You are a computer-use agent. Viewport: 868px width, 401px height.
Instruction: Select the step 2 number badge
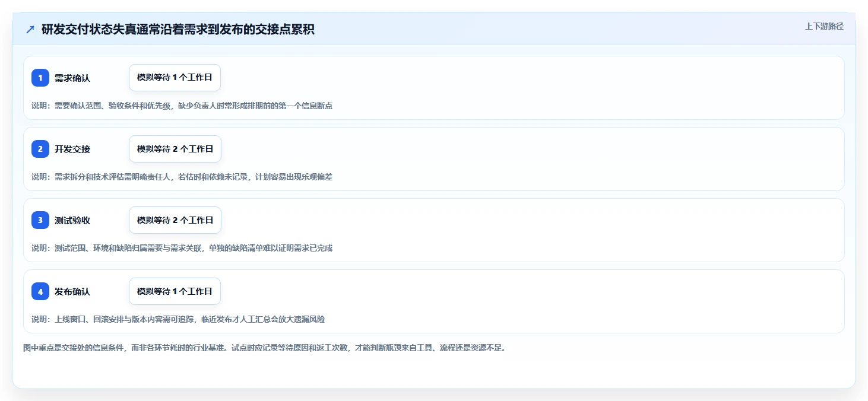40,149
